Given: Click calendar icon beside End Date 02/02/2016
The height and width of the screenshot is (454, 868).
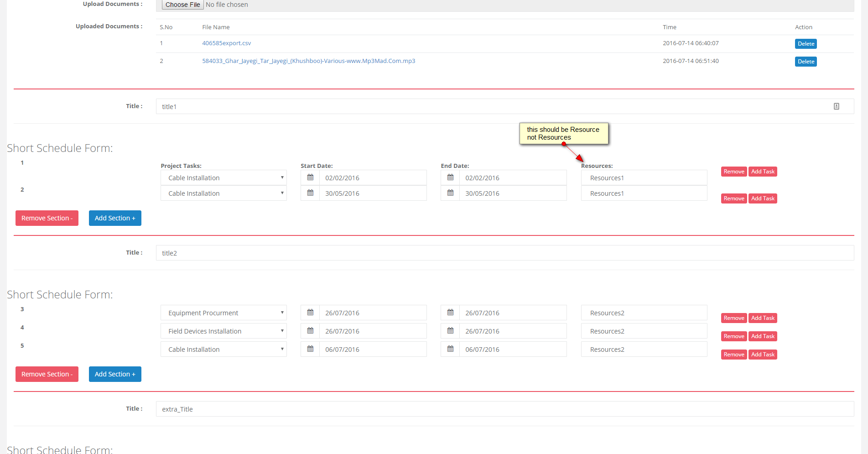Looking at the screenshot, I should tap(450, 177).
